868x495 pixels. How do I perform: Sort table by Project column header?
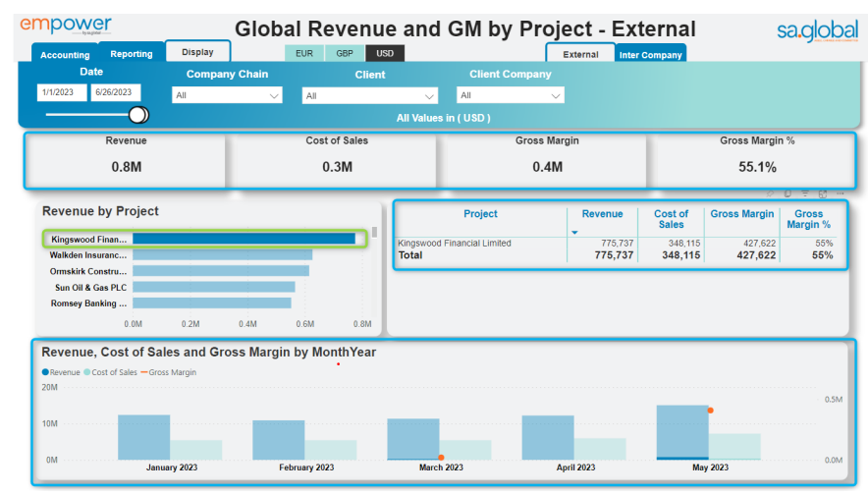click(480, 214)
